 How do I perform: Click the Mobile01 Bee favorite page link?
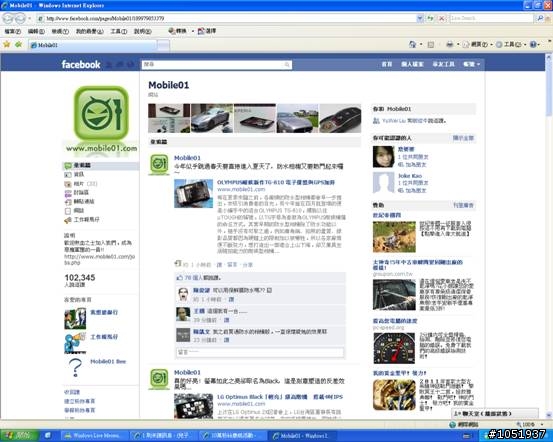[108, 362]
